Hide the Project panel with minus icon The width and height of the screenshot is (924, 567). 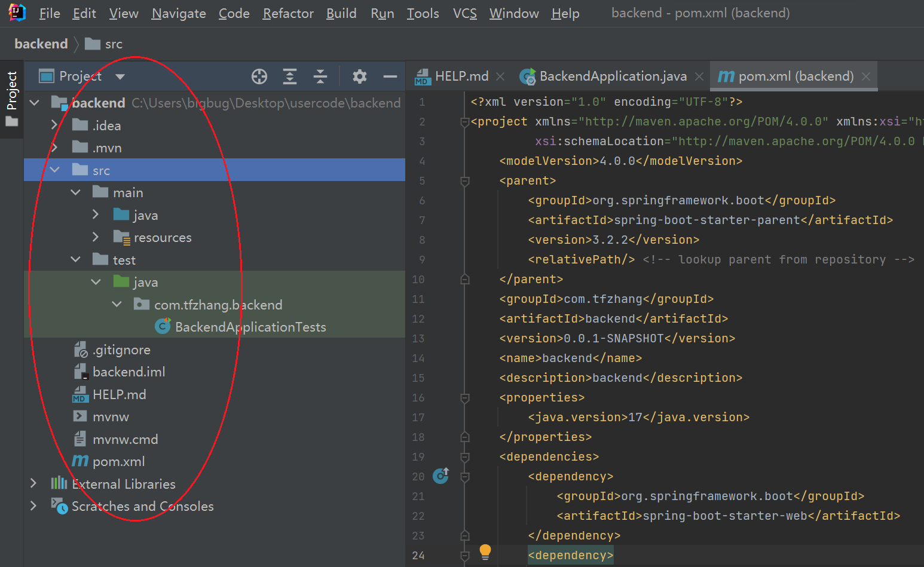coord(390,76)
